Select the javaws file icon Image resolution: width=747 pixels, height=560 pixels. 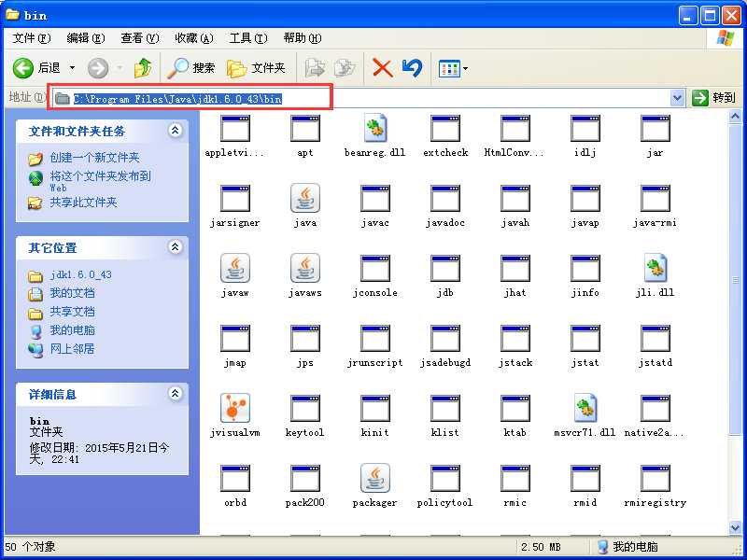[305, 268]
